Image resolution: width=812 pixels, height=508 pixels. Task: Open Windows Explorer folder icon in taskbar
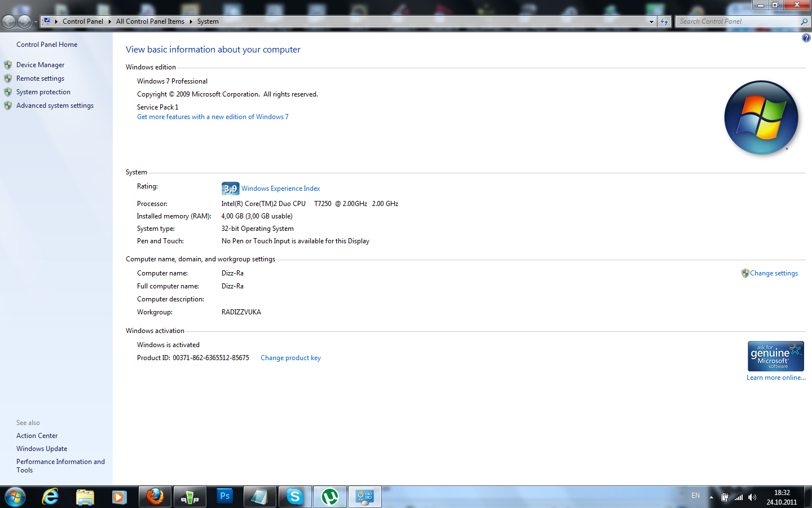click(x=85, y=497)
